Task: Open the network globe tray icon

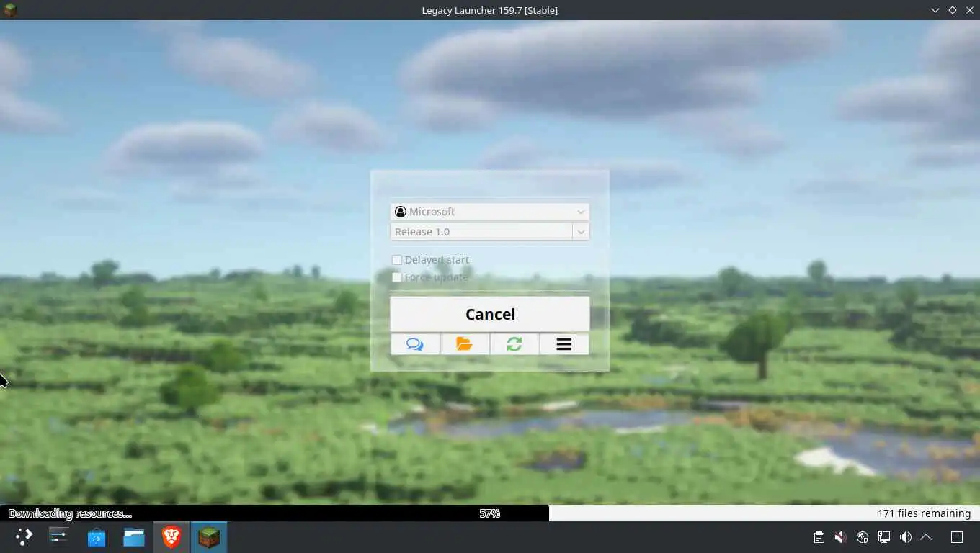Action: [x=862, y=537]
